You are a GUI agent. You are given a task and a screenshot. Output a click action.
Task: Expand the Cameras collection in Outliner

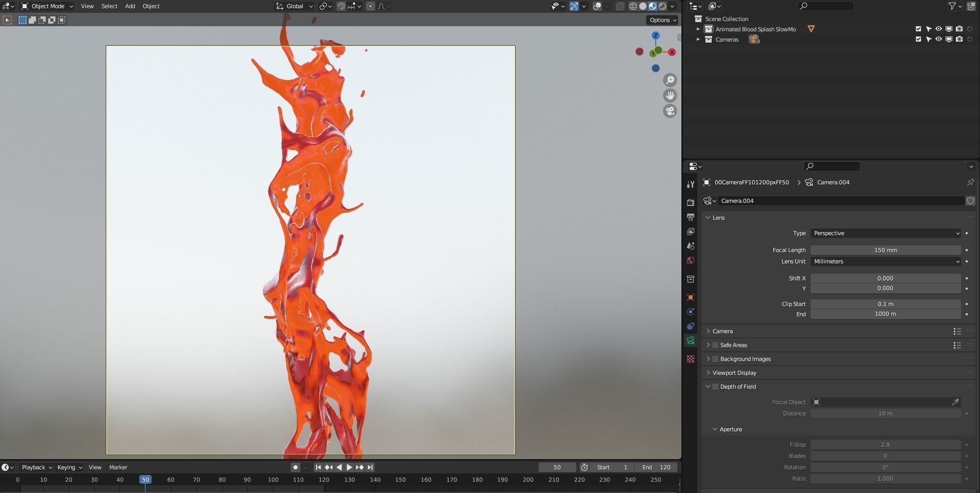point(698,40)
